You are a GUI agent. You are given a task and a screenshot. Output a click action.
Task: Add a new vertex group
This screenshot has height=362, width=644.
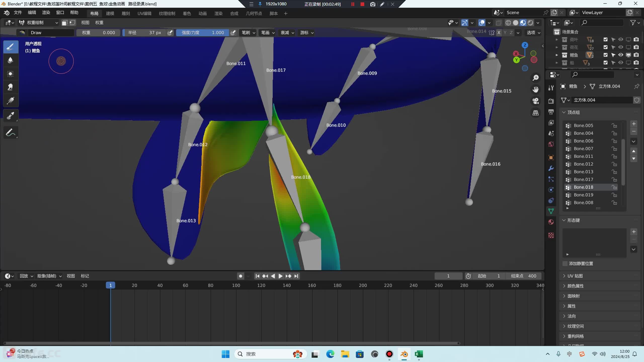pyautogui.click(x=634, y=124)
